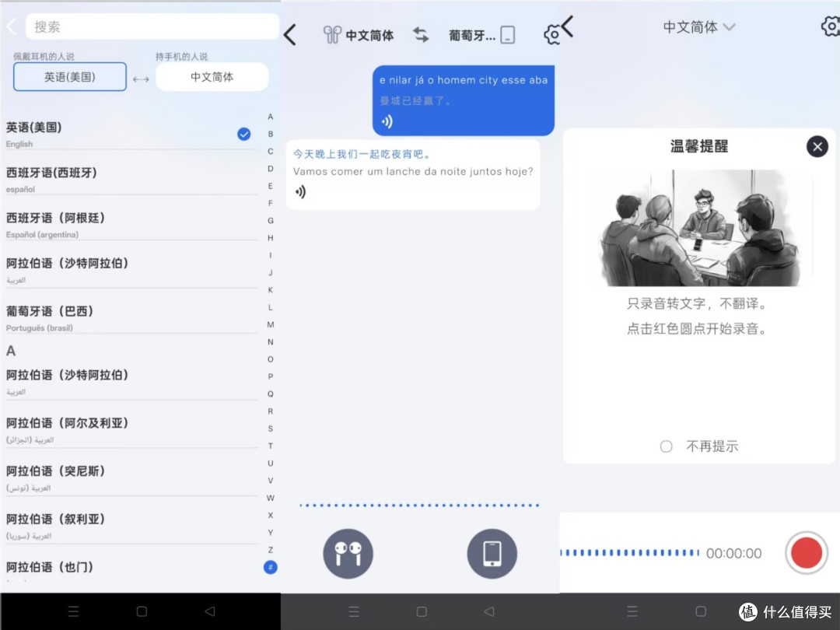Select 中文简体 as phone holder language

[x=212, y=76]
